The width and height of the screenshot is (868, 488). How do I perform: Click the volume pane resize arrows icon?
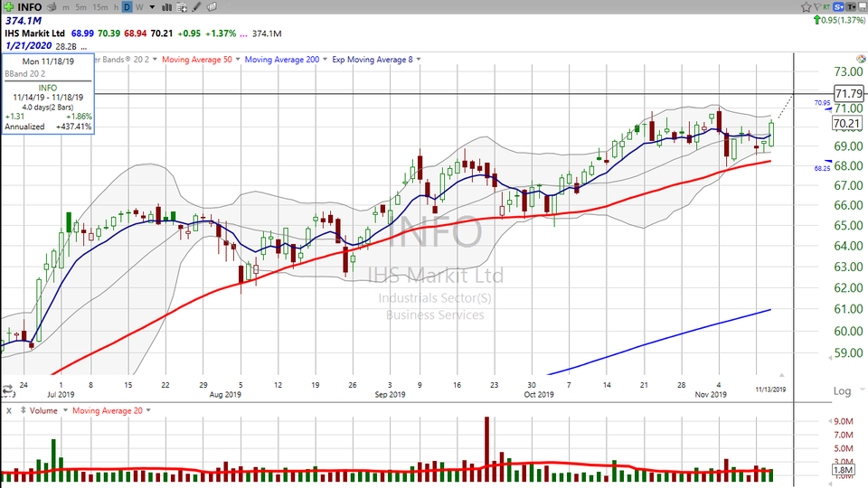(x=24, y=410)
